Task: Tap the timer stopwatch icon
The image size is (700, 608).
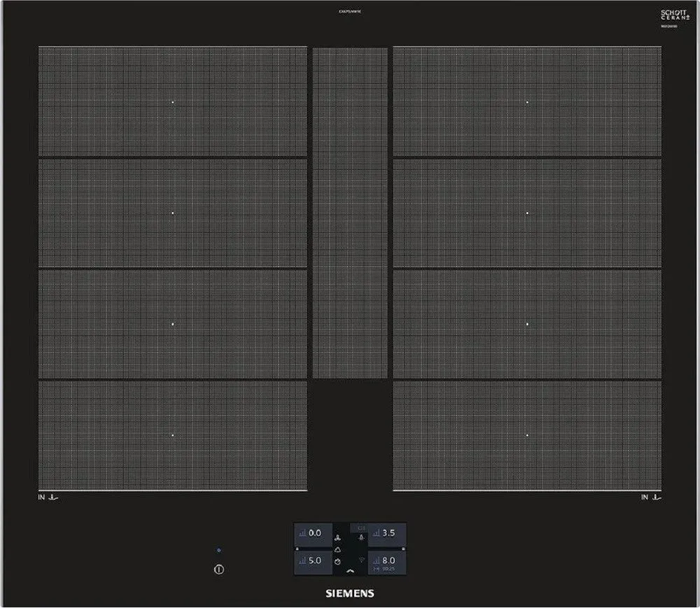Action: tap(338, 561)
